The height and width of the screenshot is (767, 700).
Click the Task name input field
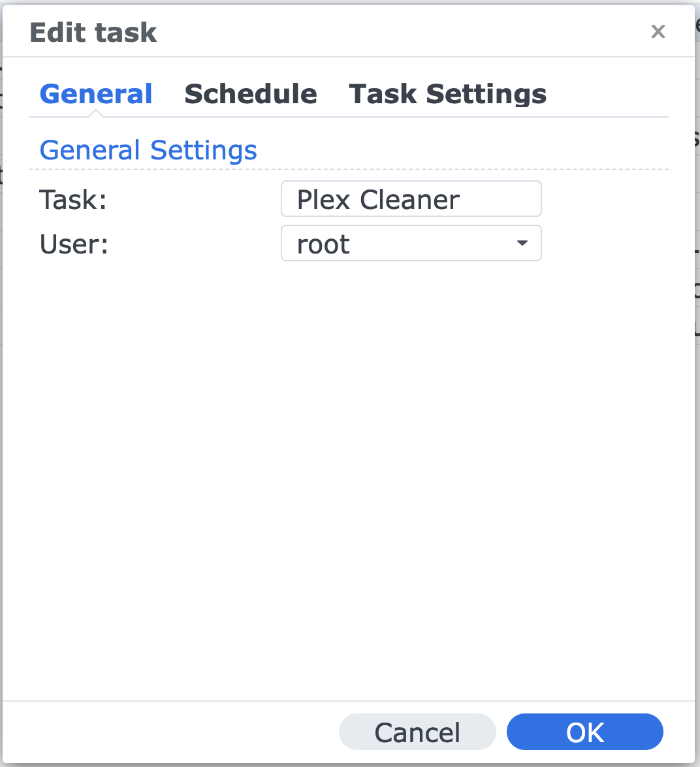pyautogui.click(x=411, y=199)
